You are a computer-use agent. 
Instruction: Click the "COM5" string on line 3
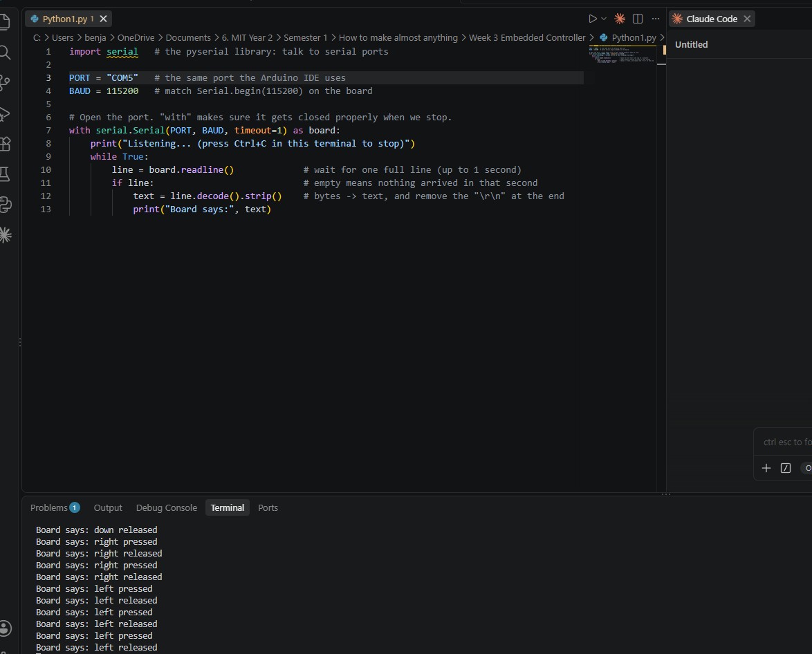pyautogui.click(x=122, y=77)
